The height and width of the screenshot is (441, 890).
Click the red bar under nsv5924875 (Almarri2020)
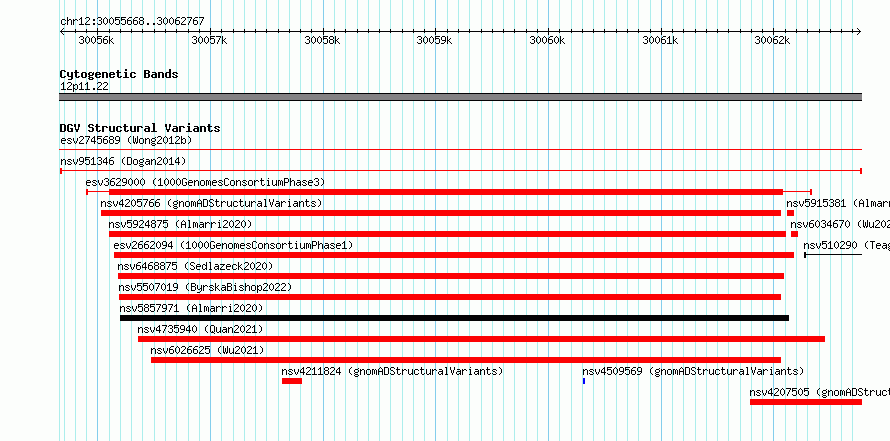click(447, 234)
